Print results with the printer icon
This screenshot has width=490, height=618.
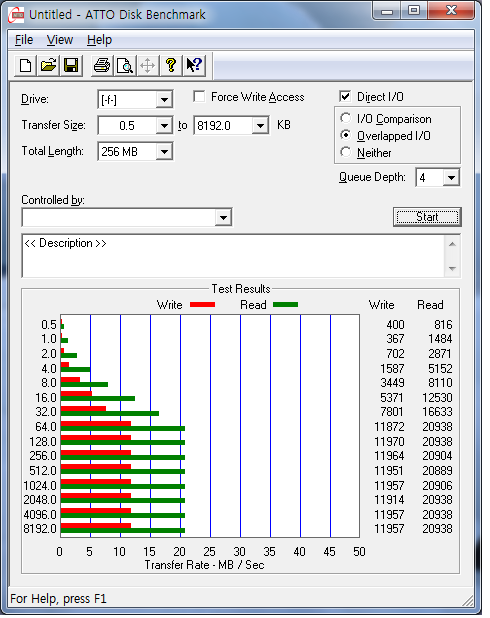102,65
